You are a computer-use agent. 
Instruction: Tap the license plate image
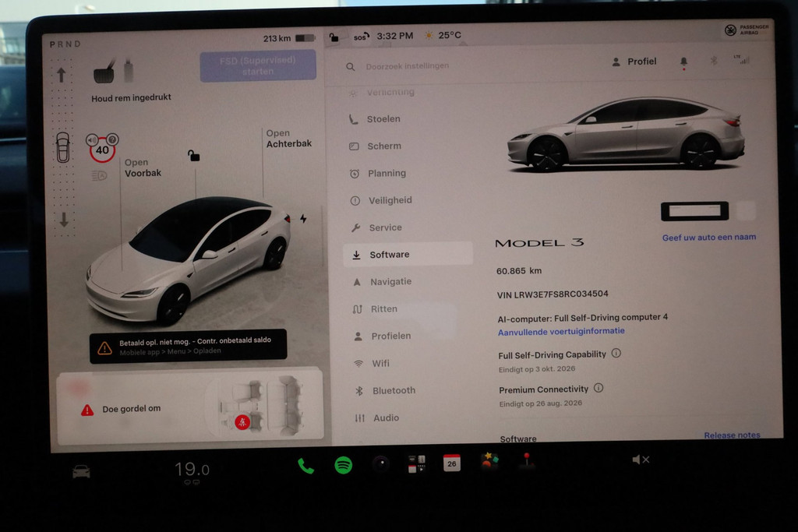pos(694,211)
